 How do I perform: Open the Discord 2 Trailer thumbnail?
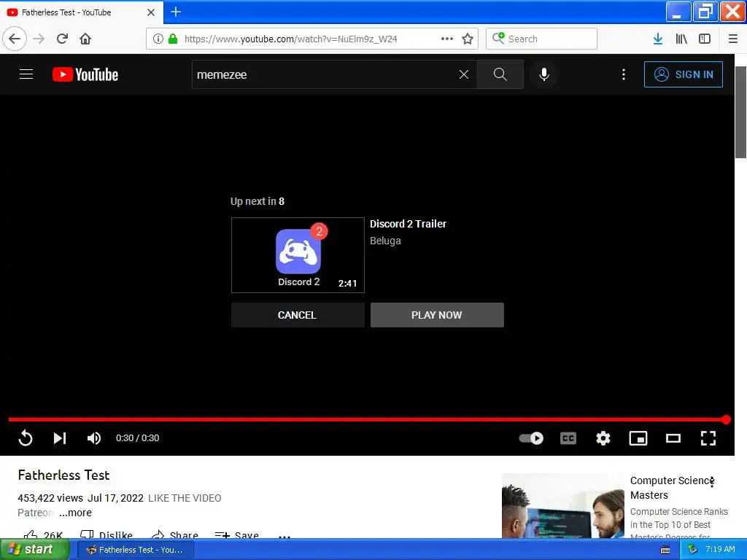pos(298,255)
